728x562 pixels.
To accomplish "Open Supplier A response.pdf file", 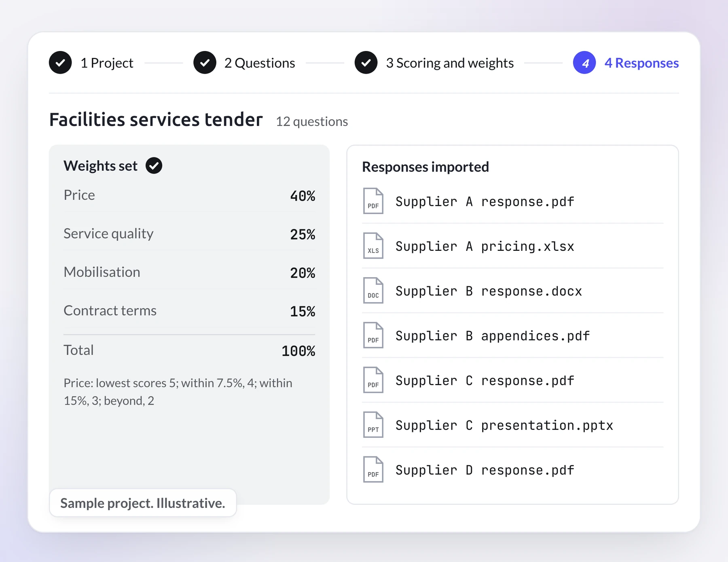I will click(x=485, y=201).
